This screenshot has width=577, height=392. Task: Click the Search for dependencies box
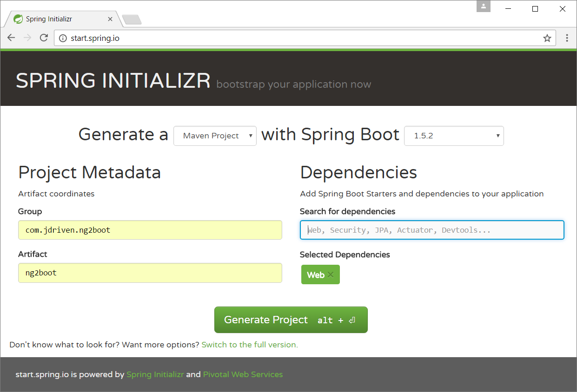[x=431, y=230]
